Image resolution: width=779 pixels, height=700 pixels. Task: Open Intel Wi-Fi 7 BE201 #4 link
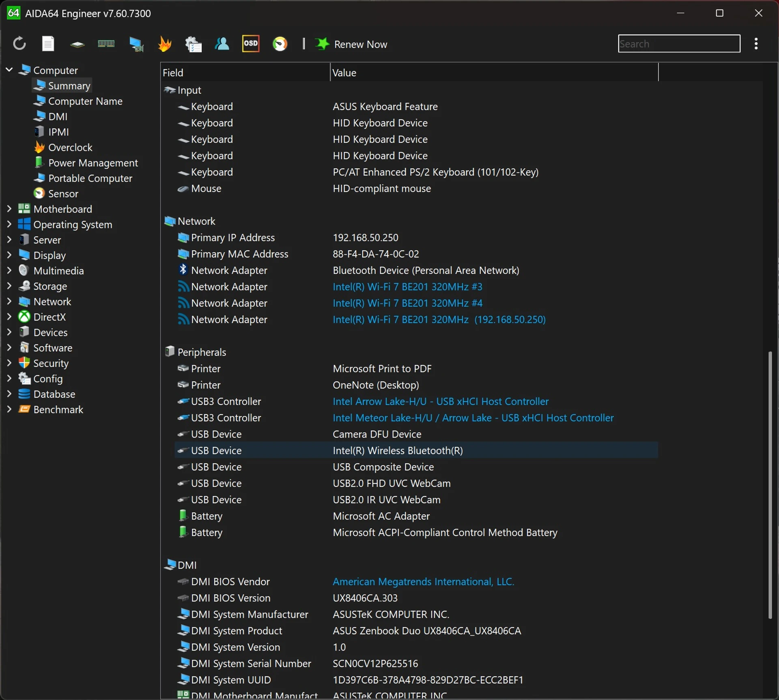(407, 303)
